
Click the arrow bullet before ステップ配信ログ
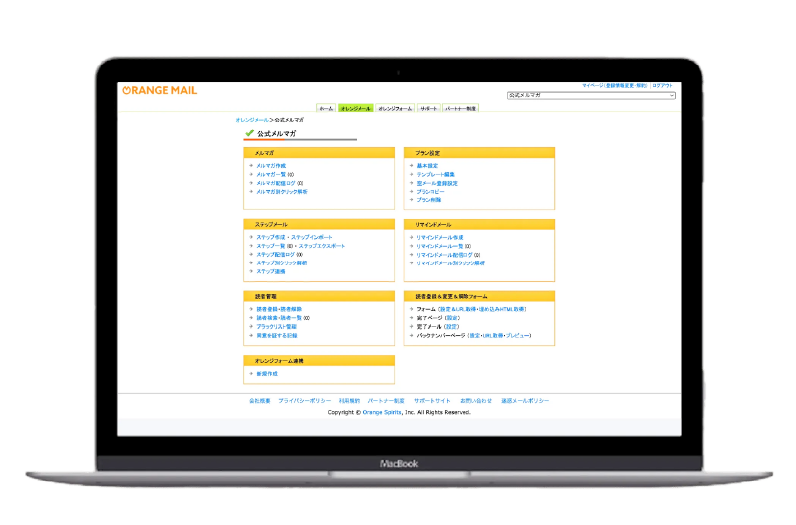point(251,255)
